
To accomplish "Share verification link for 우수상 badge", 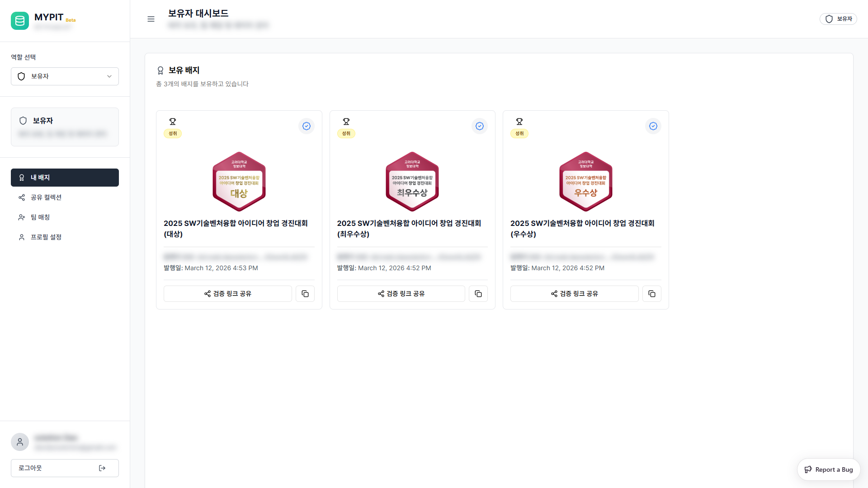I will [574, 294].
